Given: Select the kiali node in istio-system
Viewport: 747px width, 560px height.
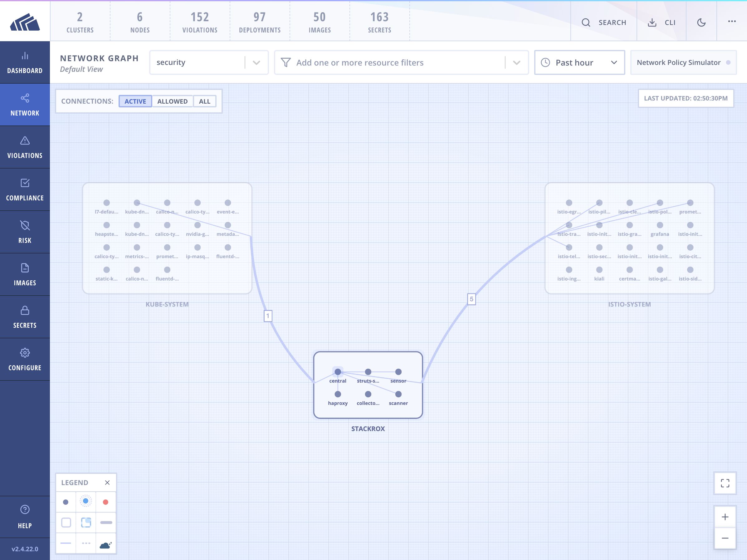Looking at the screenshot, I should (x=599, y=270).
